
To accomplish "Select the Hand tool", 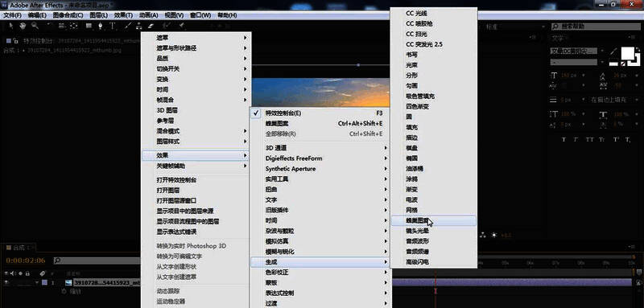I will [23, 26].
